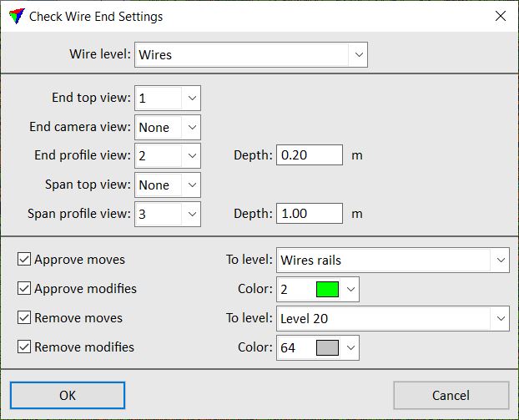519x420 pixels.
Task: Open the Wire level dropdown
Action: [251, 54]
